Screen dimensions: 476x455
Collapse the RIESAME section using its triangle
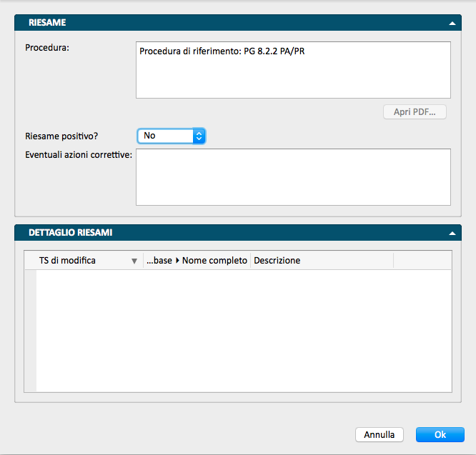pos(452,24)
